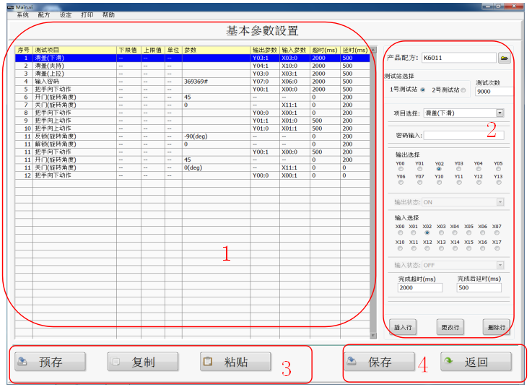Open the 配方 menu
The image size is (532, 392).
(44, 14)
